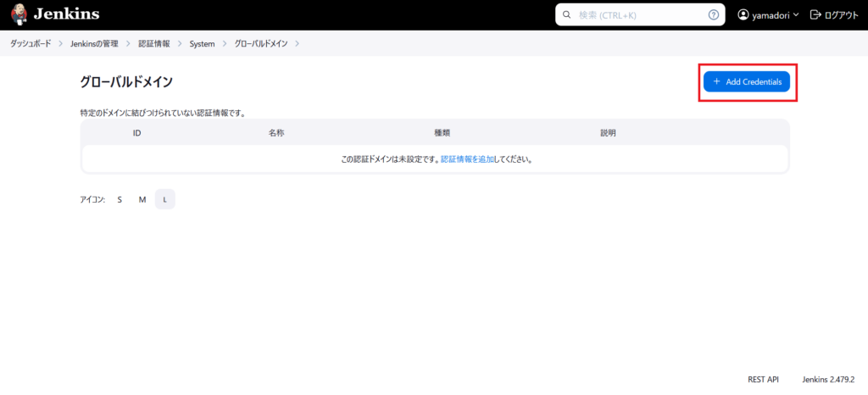This screenshot has height=395, width=868.
Task: Focus the 検索 (CTRL+K) search field
Action: click(x=640, y=15)
